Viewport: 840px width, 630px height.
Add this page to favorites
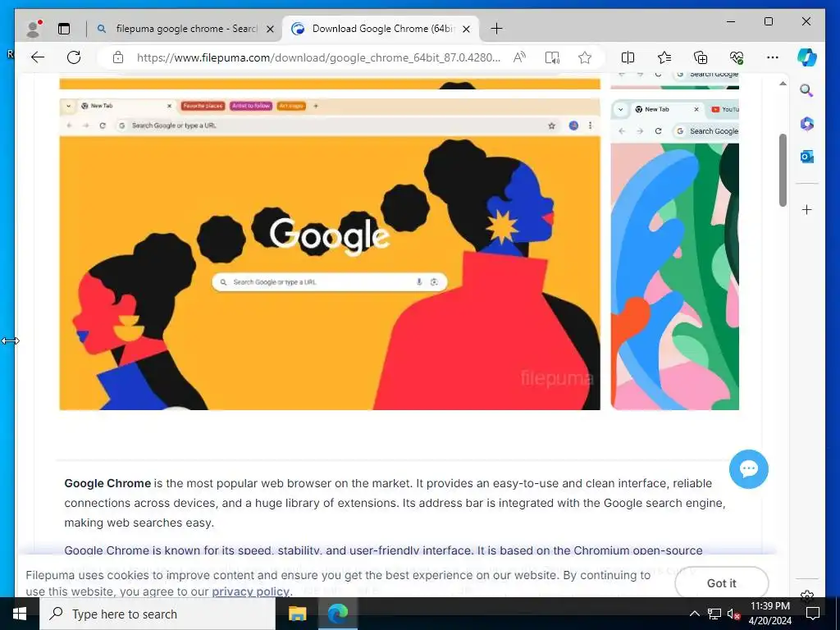[x=585, y=57]
